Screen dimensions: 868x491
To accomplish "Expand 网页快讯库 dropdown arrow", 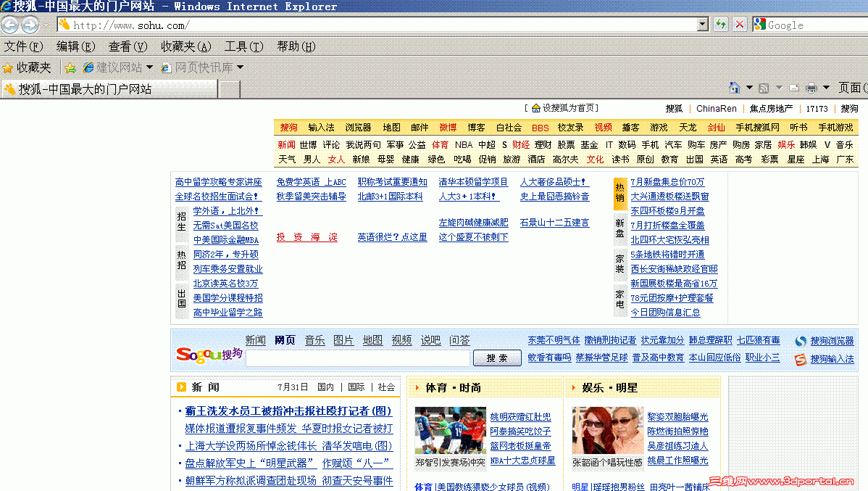I will coord(241,67).
